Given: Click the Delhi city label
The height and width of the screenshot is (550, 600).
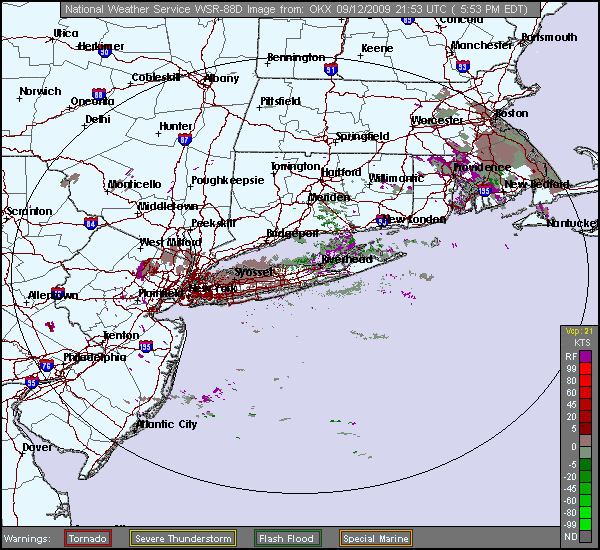Looking at the screenshot, I should 98,119.
